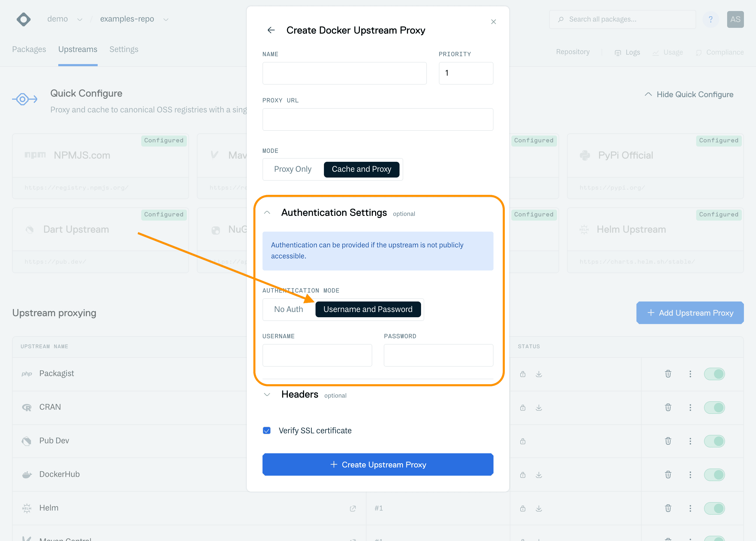Close the Create Docker Upstream Proxy dialog

point(493,22)
